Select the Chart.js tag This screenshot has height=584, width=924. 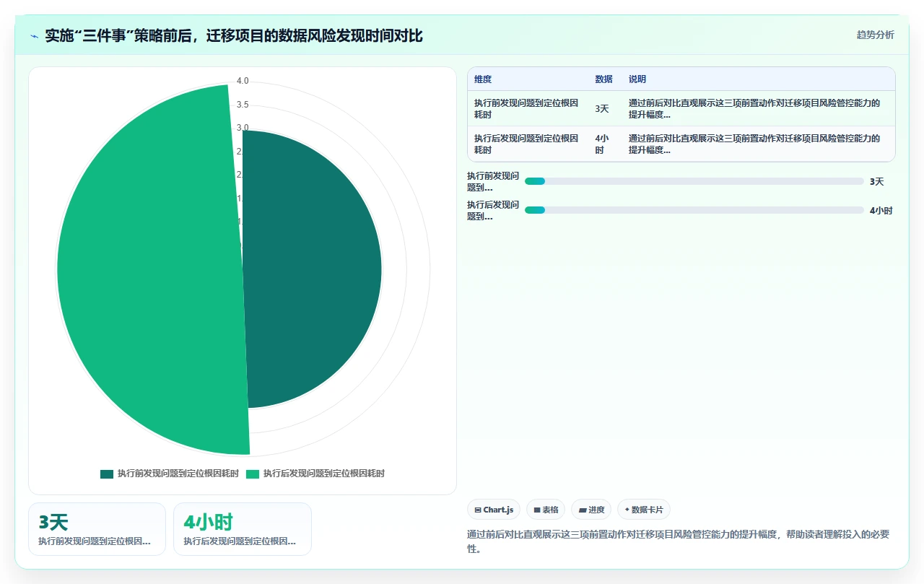tap(494, 510)
